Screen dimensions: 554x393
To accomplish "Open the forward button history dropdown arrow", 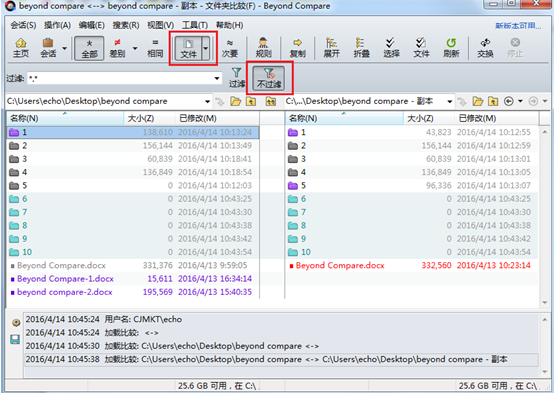I will (x=544, y=102).
